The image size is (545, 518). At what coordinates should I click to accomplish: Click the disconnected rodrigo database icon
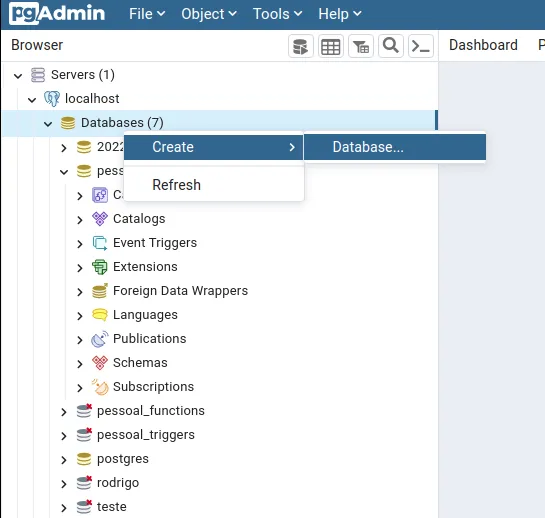84,483
